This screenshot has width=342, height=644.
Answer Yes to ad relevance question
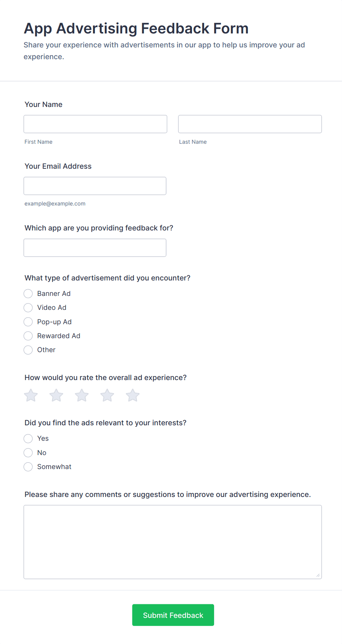pos(28,439)
